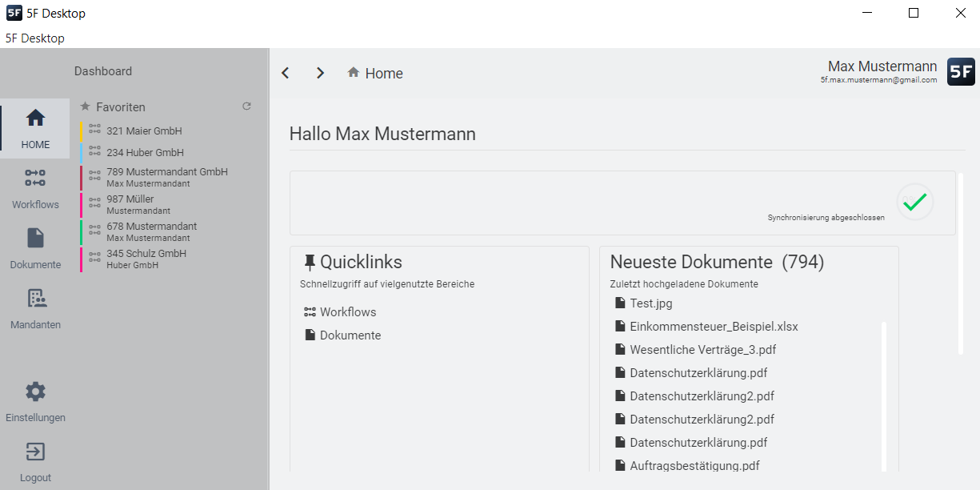Navigate back with left chevron
The image size is (980, 490).
(285, 73)
